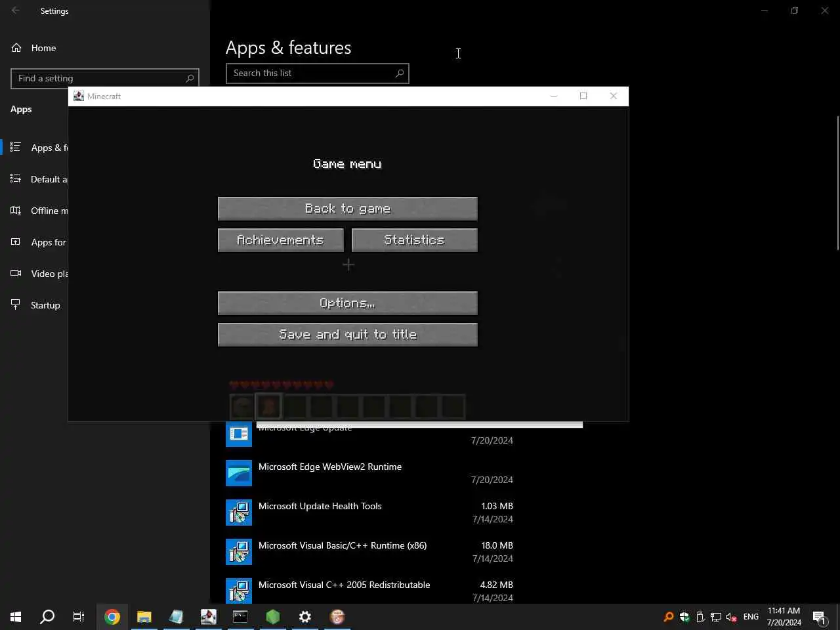Click the Settings window vertical scrollbar

click(837, 182)
